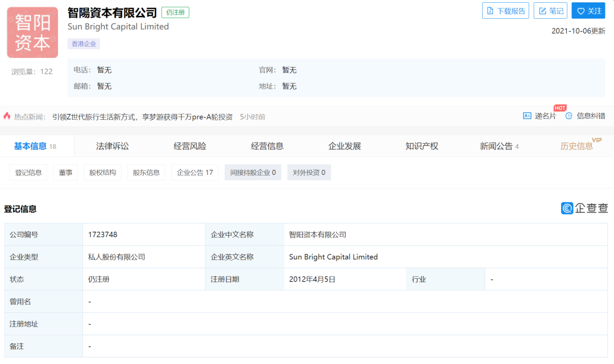
Task: Click the 智阳资本 company logo thumbnail
Action: click(32, 32)
